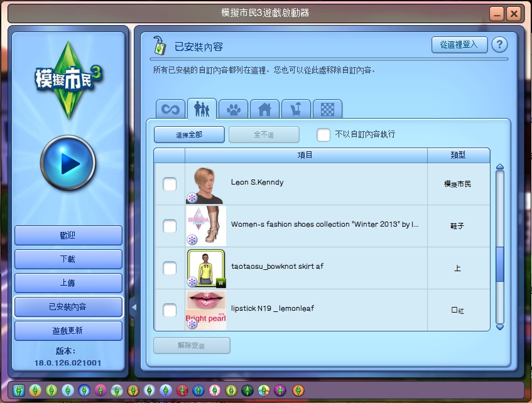Tick the checkbox for Leon S.Kenndy
The height and width of the screenshot is (403, 532).
(x=170, y=184)
